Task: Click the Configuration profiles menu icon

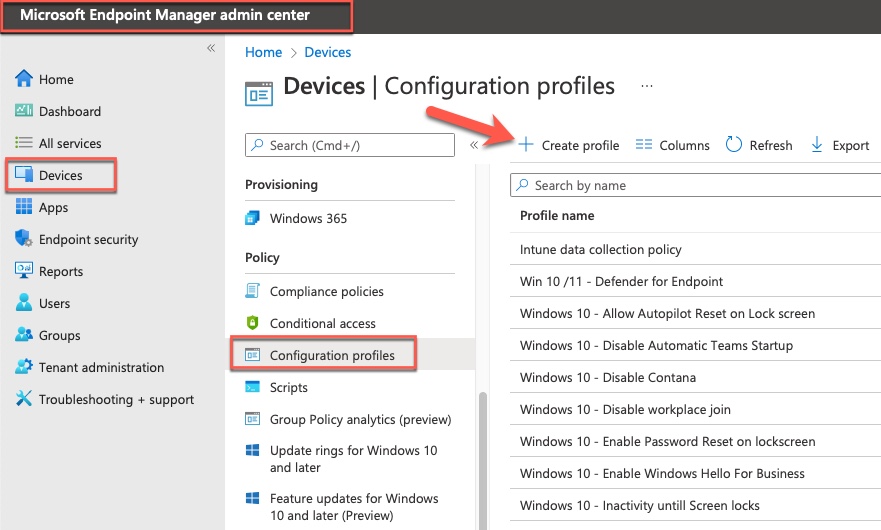Action: pos(252,355)
